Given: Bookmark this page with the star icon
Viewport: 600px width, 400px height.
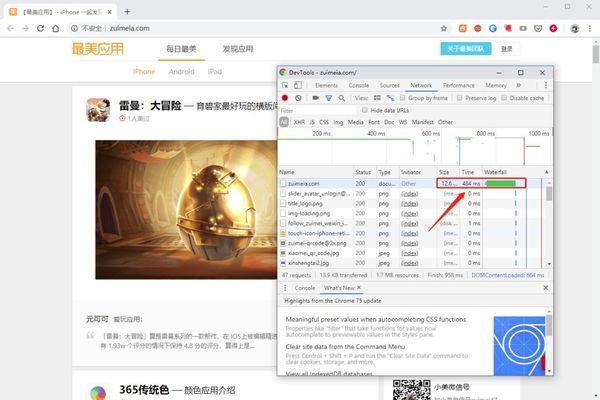Looking at the screenshot, I should pos(444,28).
